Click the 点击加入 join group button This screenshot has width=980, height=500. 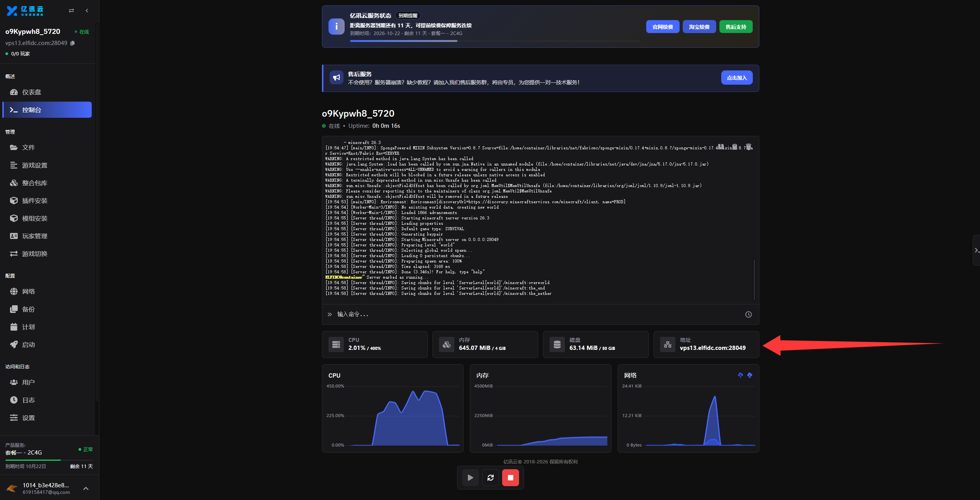coord(737,78)
